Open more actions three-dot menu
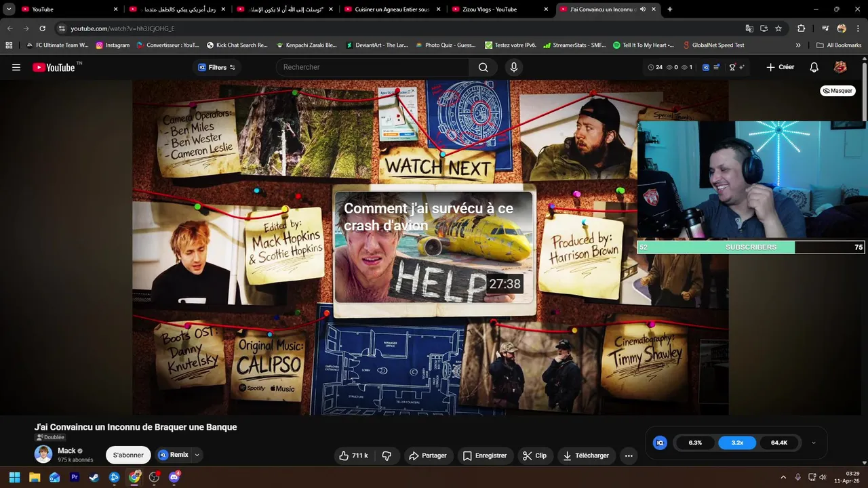 tap(629, 455)
